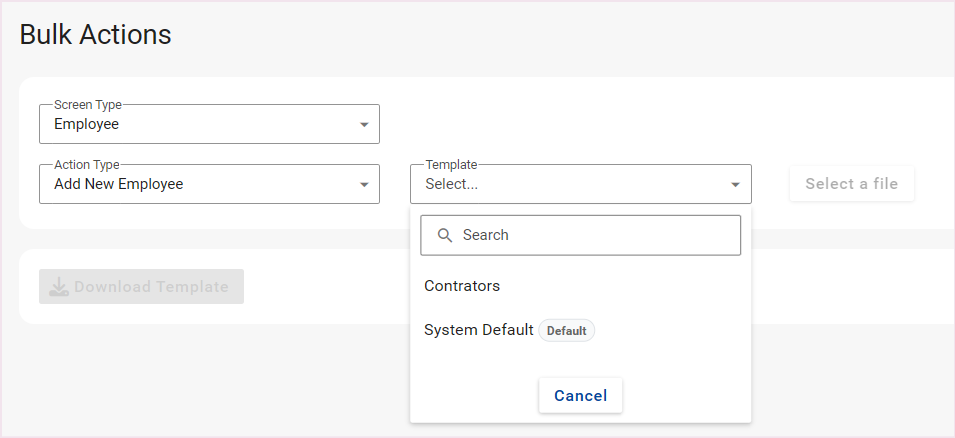Hit the Download Template button
Viewport: 955px width, 438px height.
(141, 287)
